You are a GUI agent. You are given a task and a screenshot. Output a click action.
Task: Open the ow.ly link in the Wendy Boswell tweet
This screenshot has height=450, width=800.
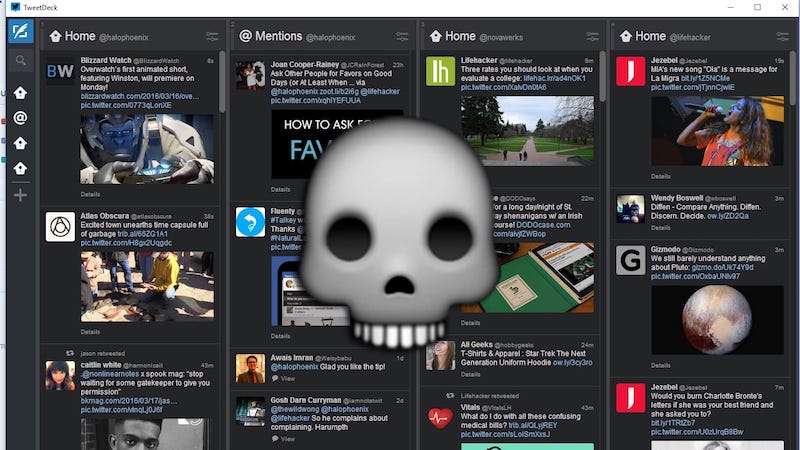coord(728,216)
